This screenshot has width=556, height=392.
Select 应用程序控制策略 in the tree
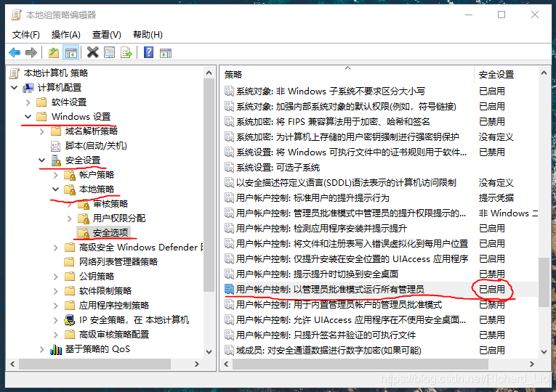coord(114,306)
